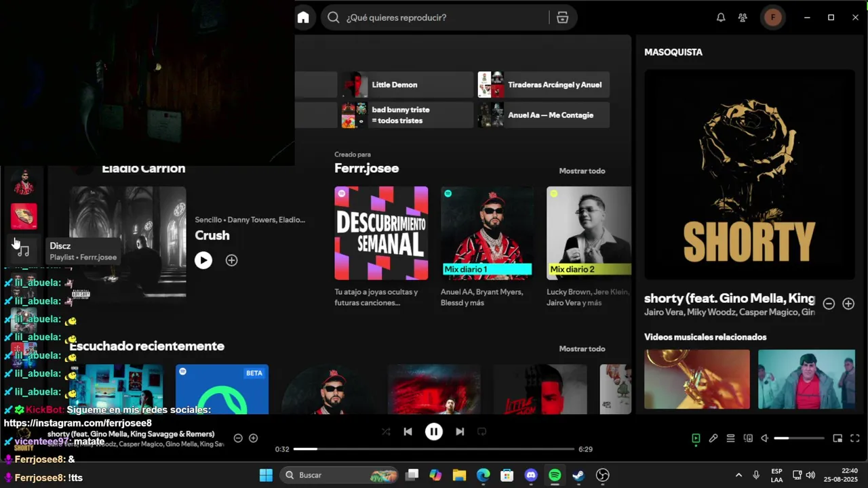
Task: Open the Descubrimiento Semanal playlist cover
Action: tap(381, 233)
